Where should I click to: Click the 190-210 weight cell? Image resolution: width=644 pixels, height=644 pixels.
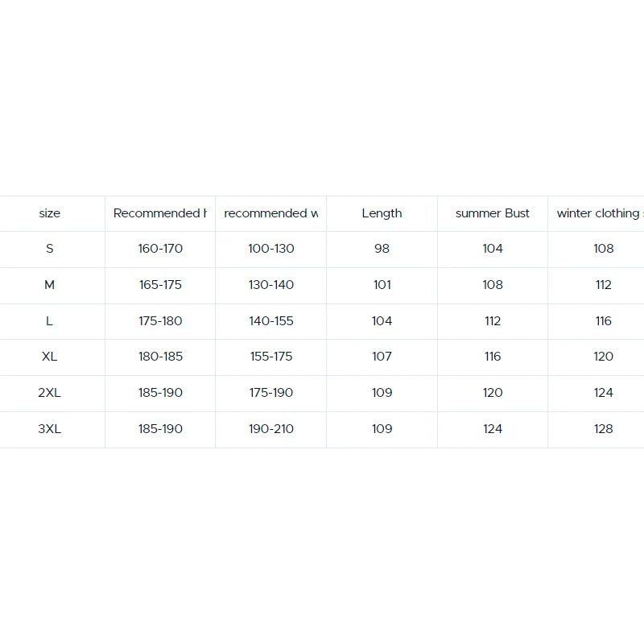point(271,429)
